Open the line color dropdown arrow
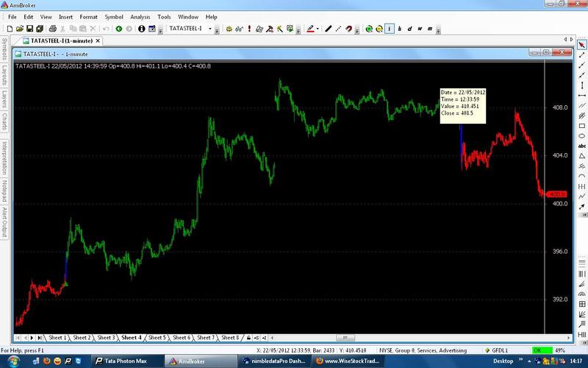This screenshot has width=588, height=368. pyautogui.click(x=318, y=29)
